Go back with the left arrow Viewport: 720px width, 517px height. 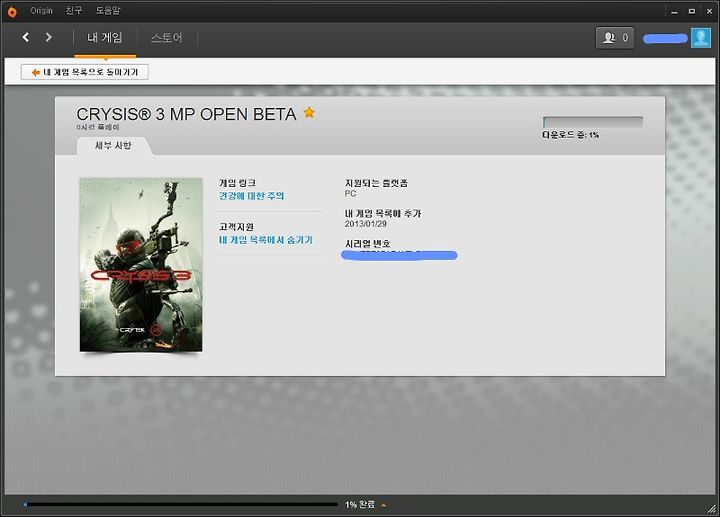coord(26,37)
